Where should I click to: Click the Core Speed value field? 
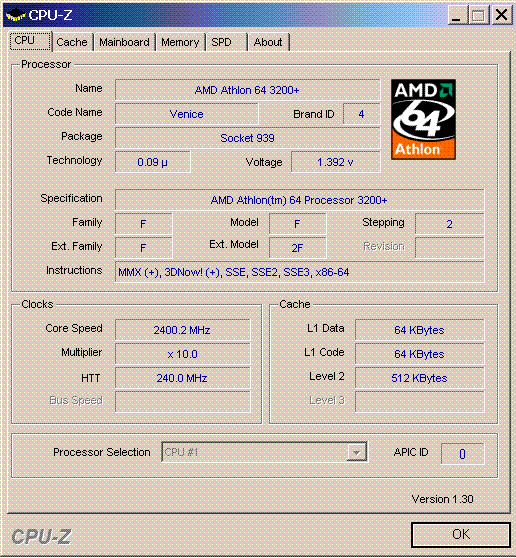coord(183,330)
